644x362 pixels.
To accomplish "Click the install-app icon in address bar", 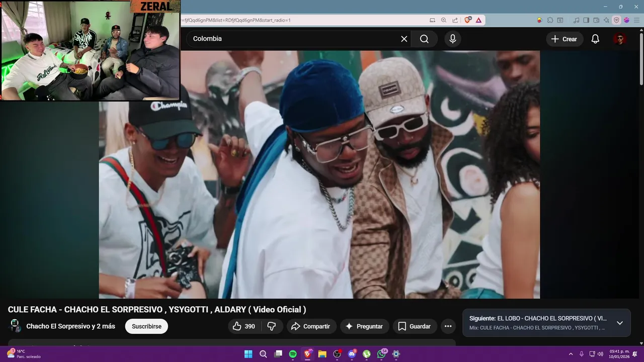I will [432, 20].
